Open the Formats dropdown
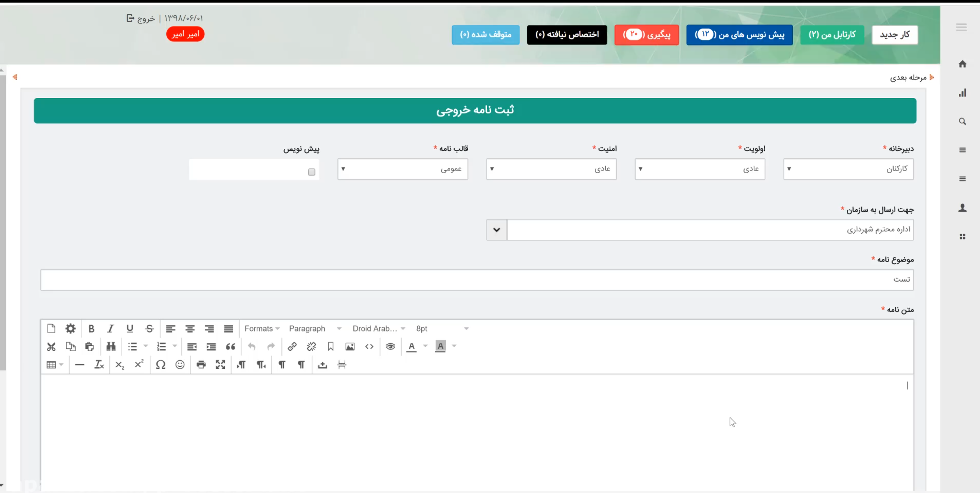Viewport: 980px width, 493px height. [x=262, y=329]
